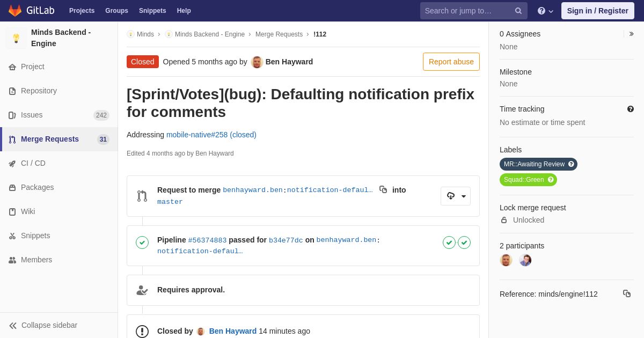Click Ben Hayward avatar in header
The width and height of the screenshot is (644, 338).
point(257,62)
